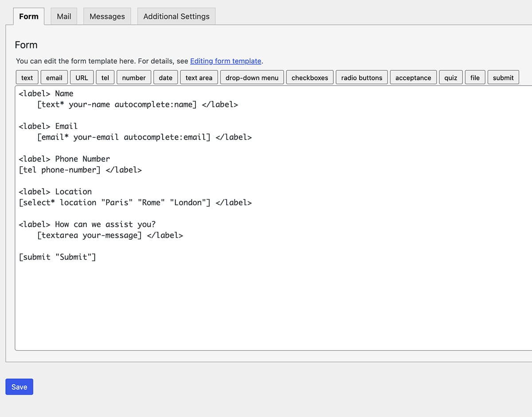
Task: Insert a text area tag
Action: pos(199,78)
